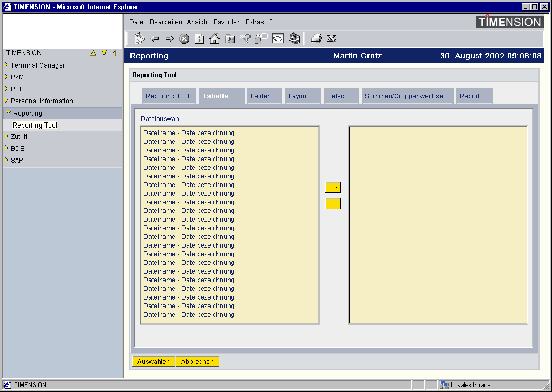Select the first Dateiname - Dateibezeichnung entry
This screenshot has width=552, height=392.
click(x=188, y=133)
